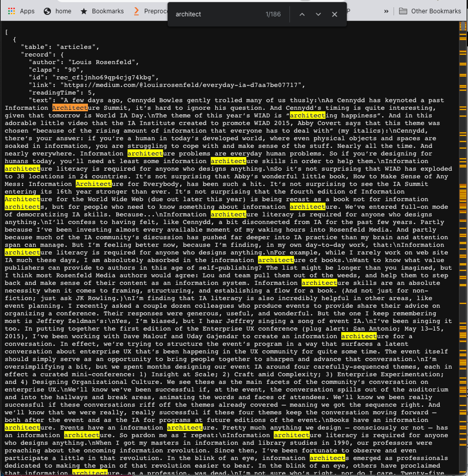This screenshot has width=468, height=476.
Task: Close the find-in-page bar
Action: click(x=334, y=14)
